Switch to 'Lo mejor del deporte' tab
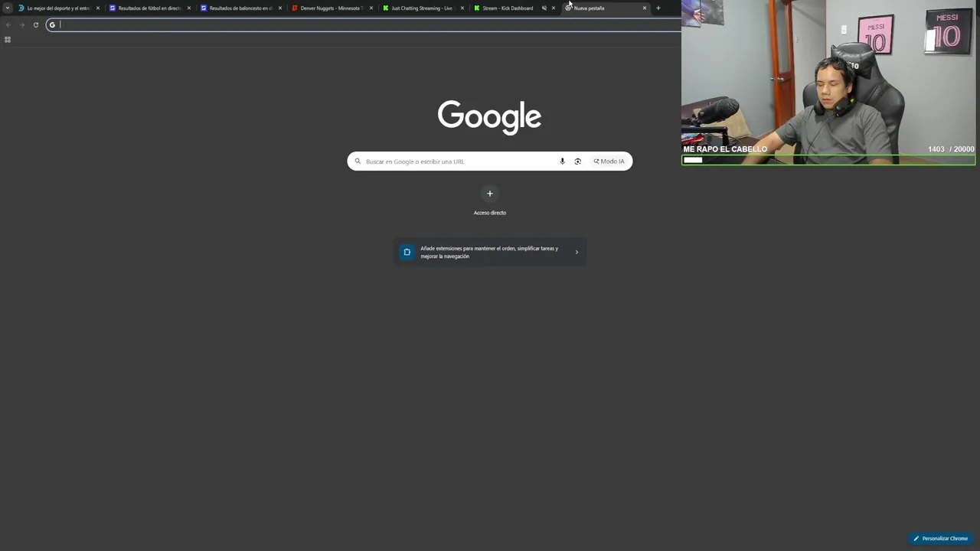This screenshot has height=551, width=980. [59, 8]
